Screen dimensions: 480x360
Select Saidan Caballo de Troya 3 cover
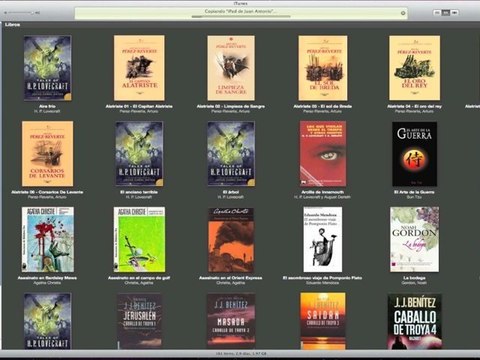323,321
